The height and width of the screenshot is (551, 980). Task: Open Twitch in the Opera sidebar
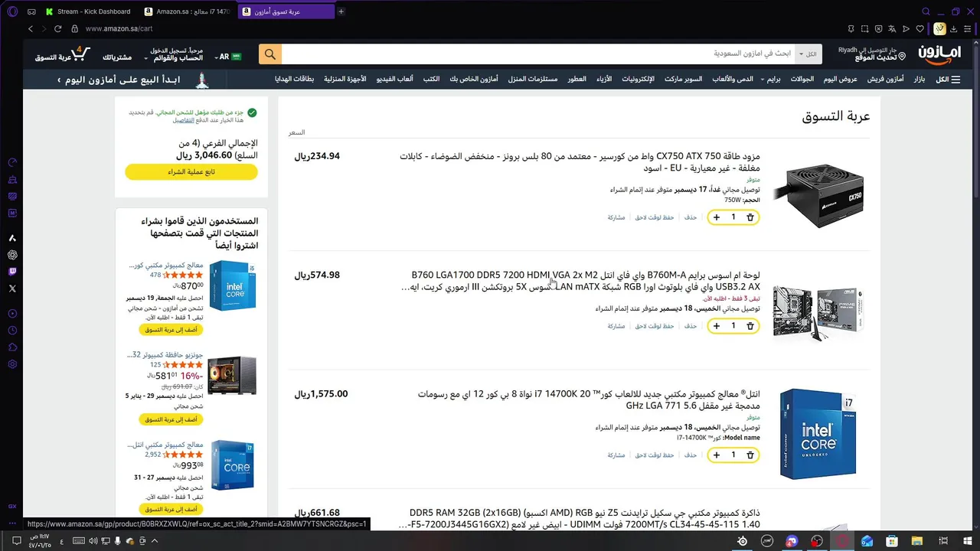[x=12, y=272]
